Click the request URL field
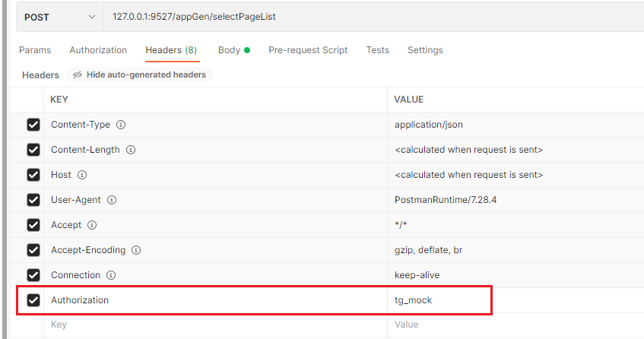The width and height of the screenshot is (644, 339). (x=374, y=17)
